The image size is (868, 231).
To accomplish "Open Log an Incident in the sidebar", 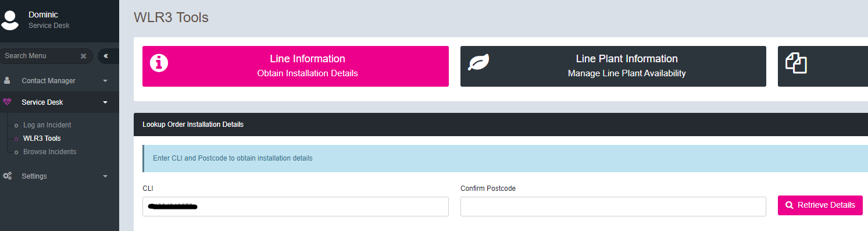I will click(x=47, y=125).
